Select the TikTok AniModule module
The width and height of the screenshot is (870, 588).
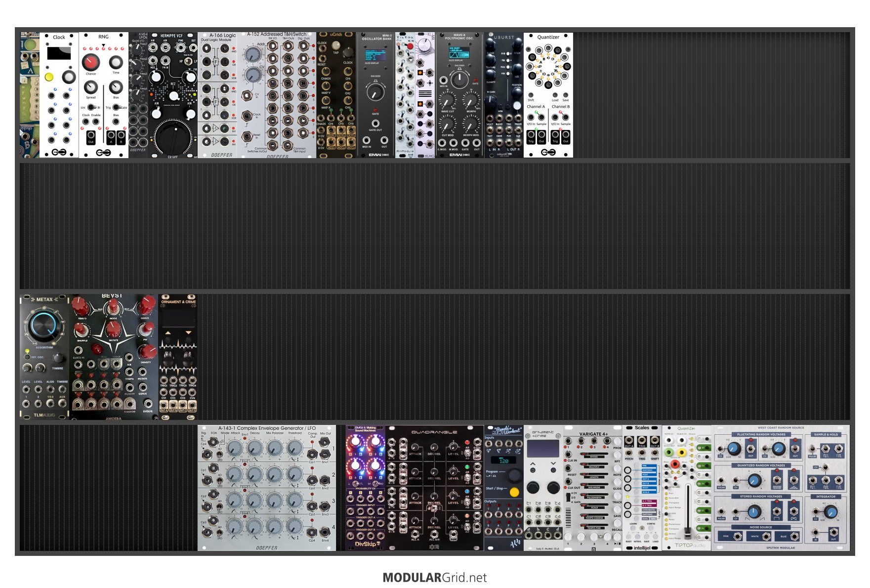coord(405,95)
